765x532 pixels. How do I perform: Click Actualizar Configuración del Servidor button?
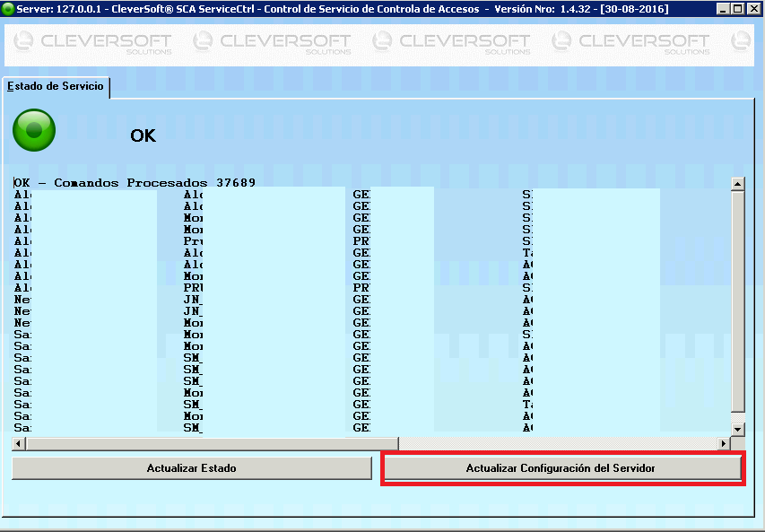[561, 468]
